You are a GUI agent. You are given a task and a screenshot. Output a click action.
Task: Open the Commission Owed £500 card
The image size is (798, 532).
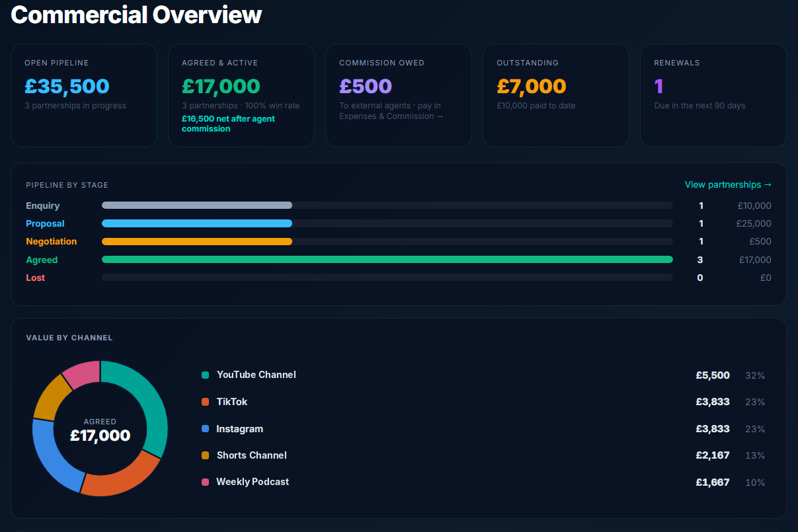tap(399, 95)
